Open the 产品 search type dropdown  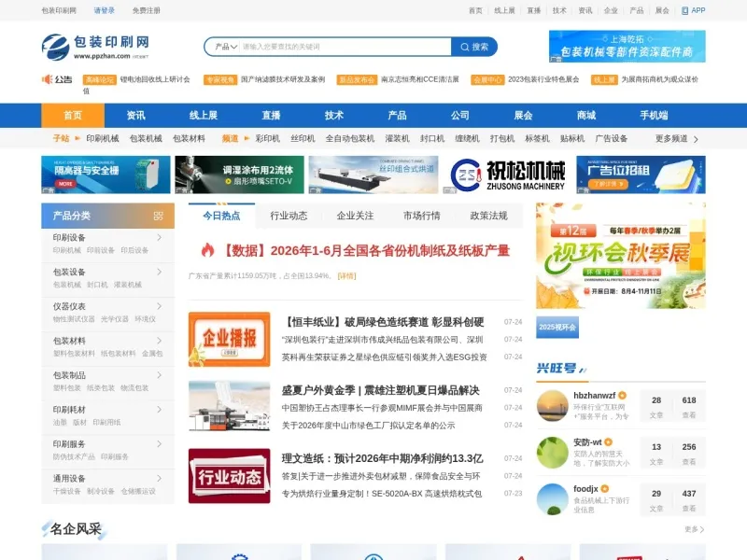(x=225, y=47)
